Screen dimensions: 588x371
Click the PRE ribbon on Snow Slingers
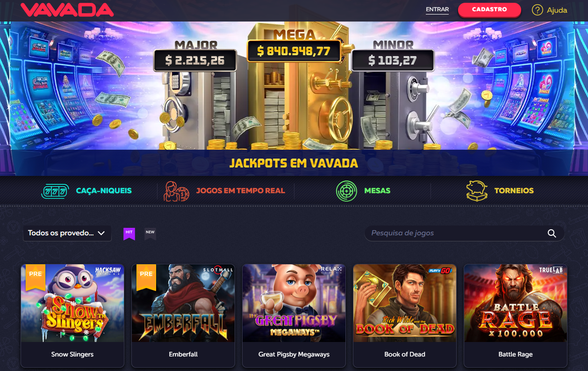pyautogui.click(x=36, y=277)
